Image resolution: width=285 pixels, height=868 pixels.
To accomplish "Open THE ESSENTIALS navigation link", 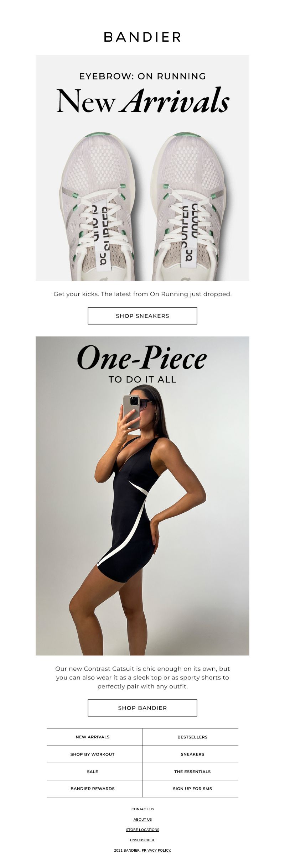I will (x=192, y=772).
